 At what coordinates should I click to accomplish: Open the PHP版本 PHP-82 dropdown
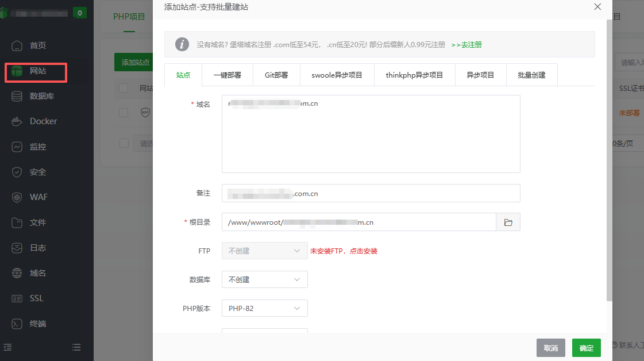(264, 308)
